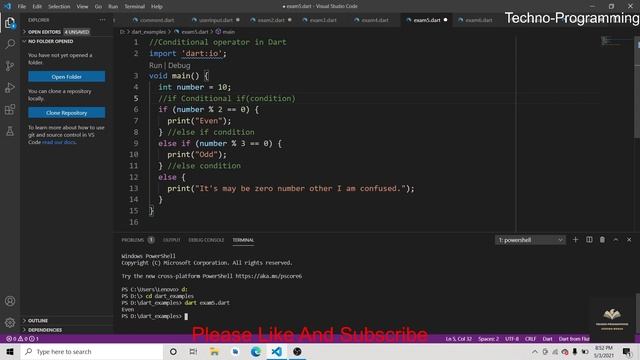Open notification center icon in taskbar
This screenshot has height=360, width=640.
coord(627,351)
